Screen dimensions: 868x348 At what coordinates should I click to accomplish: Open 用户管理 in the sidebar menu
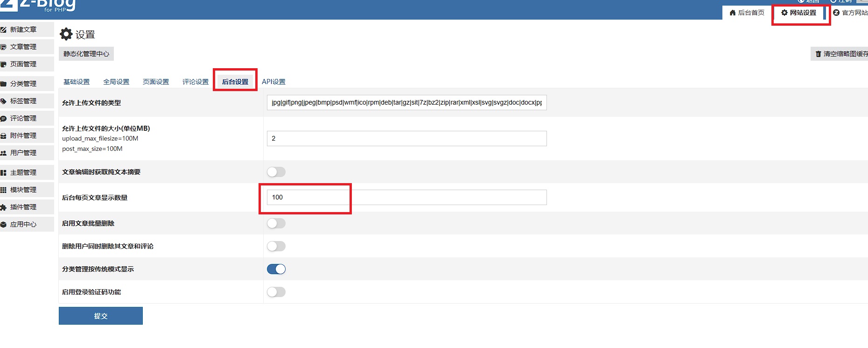(x=27, y=153)
